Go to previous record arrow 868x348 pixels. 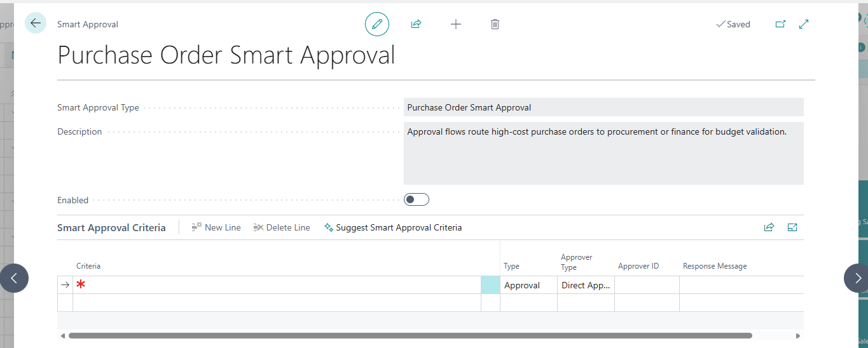pyautogui.click(x=14, y=278)
